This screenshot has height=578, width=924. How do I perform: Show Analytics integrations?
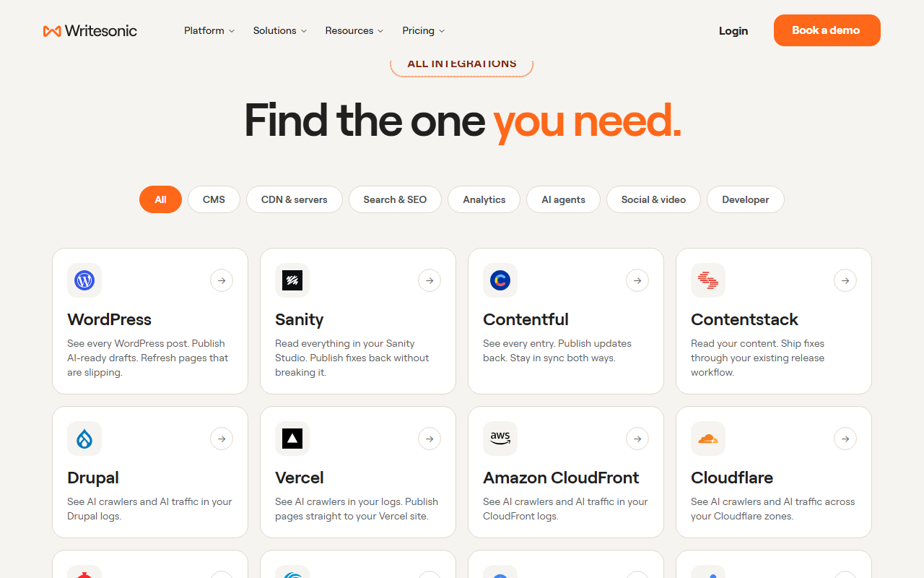(x=484, y=199)
